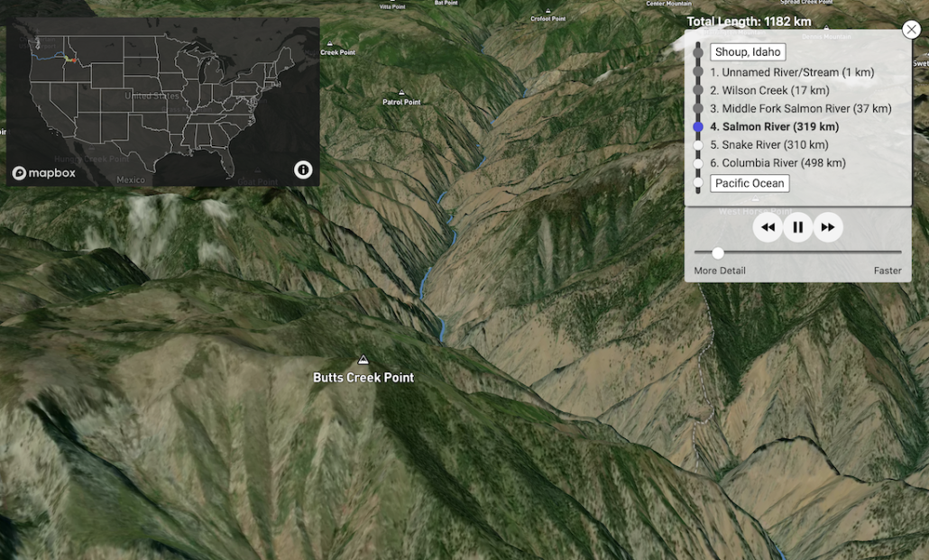This screenshot has height=560, width=929.
Task: Click the Crofoot Point peak icon
Action: coord(548,12)
